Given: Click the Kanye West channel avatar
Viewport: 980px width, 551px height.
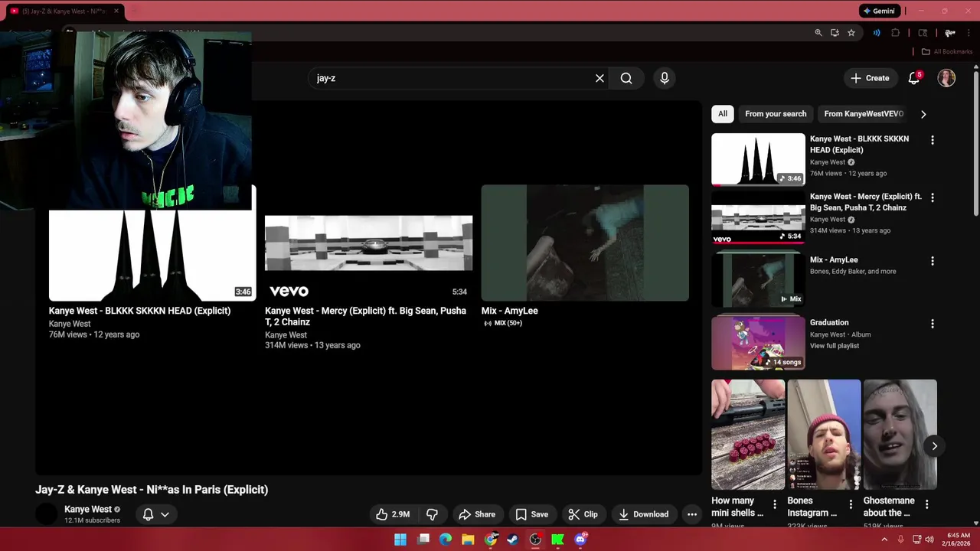Looking at the screenshot, I should point(47,514).
